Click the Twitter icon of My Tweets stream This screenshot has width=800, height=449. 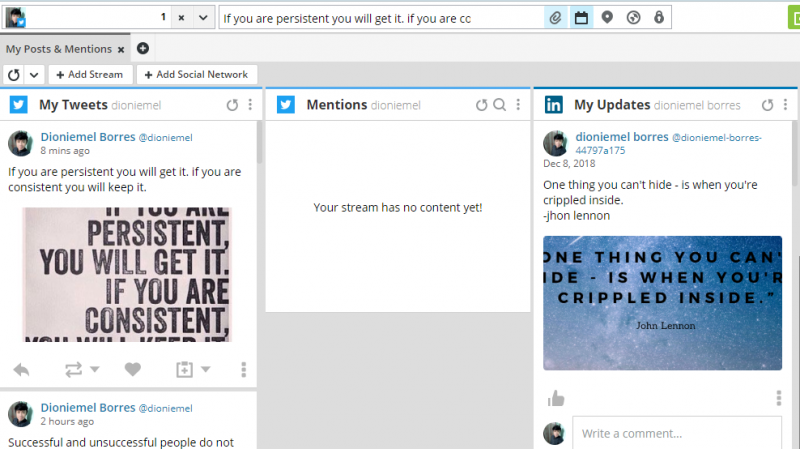[18, 105]
